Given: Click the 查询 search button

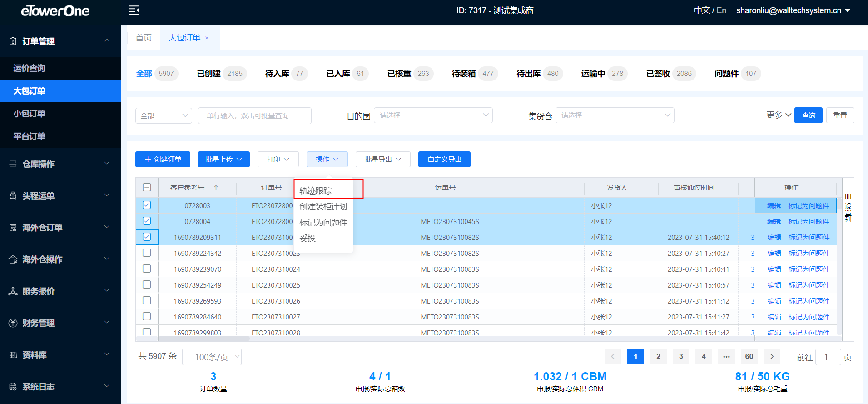Looking at the screenshot, I should (808, 115).
